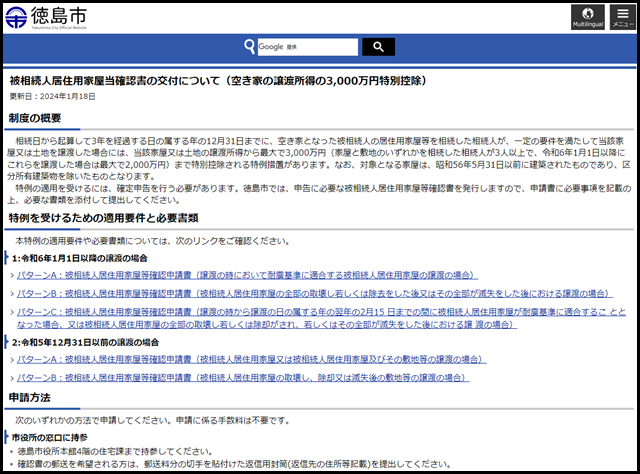The image size is (640, 474).
Task: Open the Multilingual globe button
Action: (588, 18)
